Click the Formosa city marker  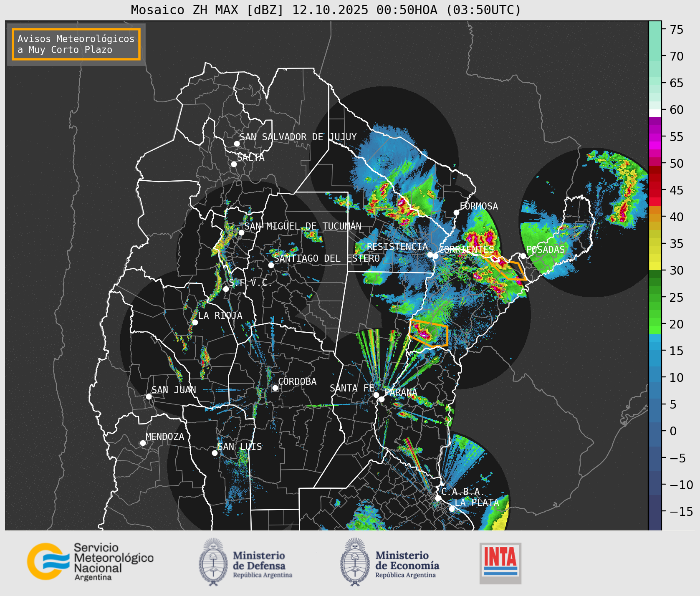click(456, 212)
